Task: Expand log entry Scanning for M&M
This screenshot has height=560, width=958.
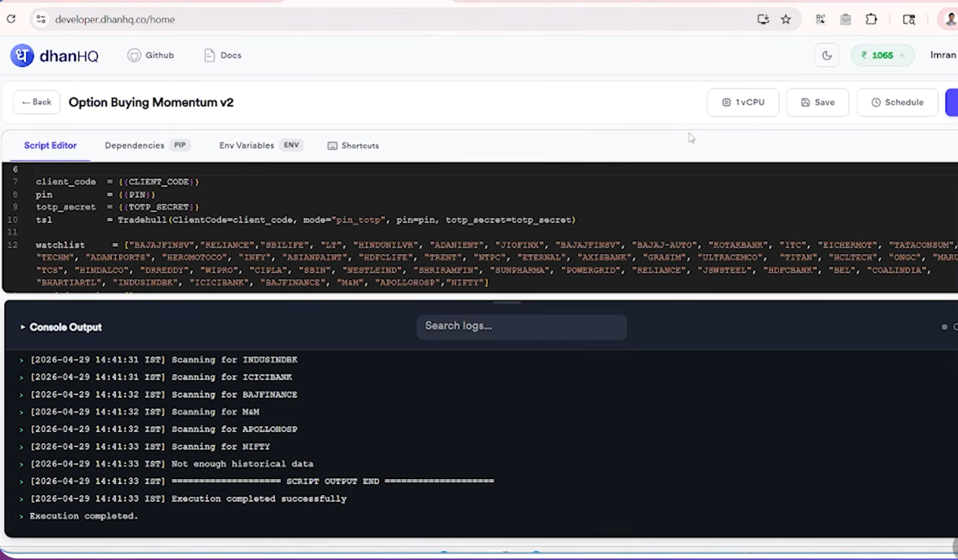Action: (x=21, y=412)
